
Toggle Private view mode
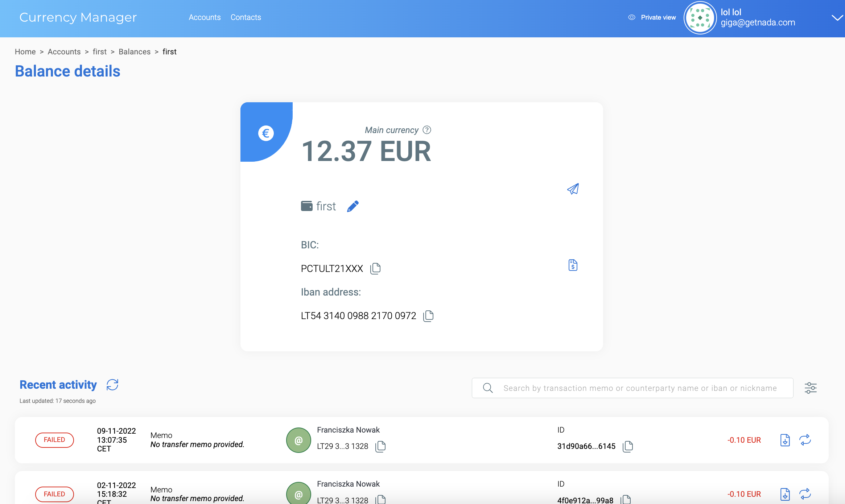point(652,17)
